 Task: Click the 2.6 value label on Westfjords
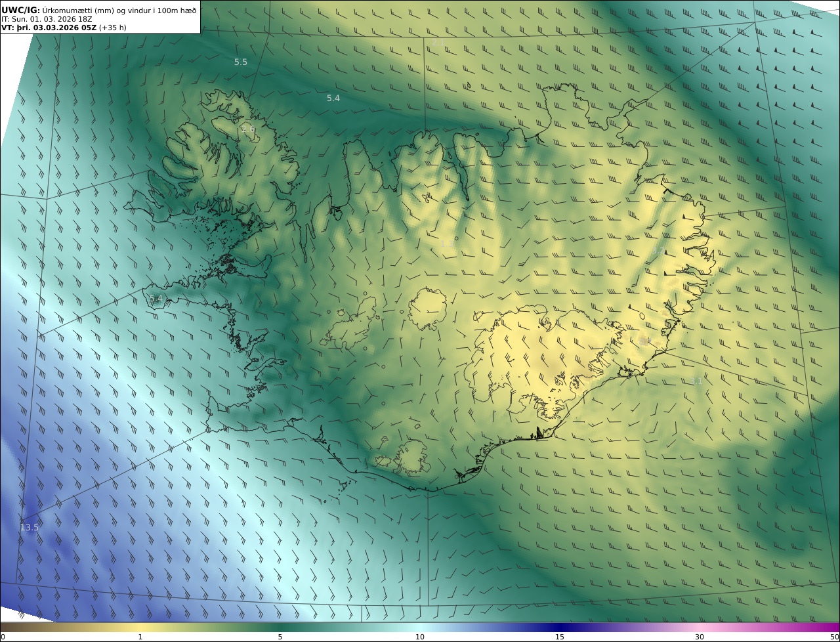(248, 129)
